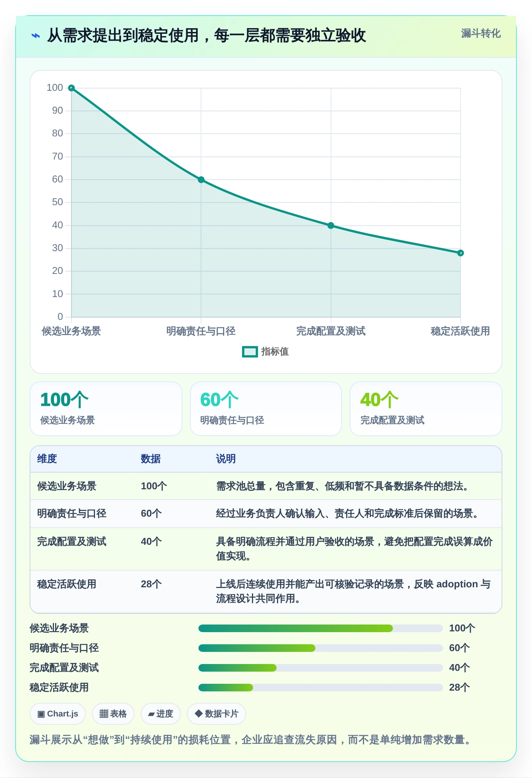
Task: Click the 稳定活跃使用 x-axis label
Action: 460,331
